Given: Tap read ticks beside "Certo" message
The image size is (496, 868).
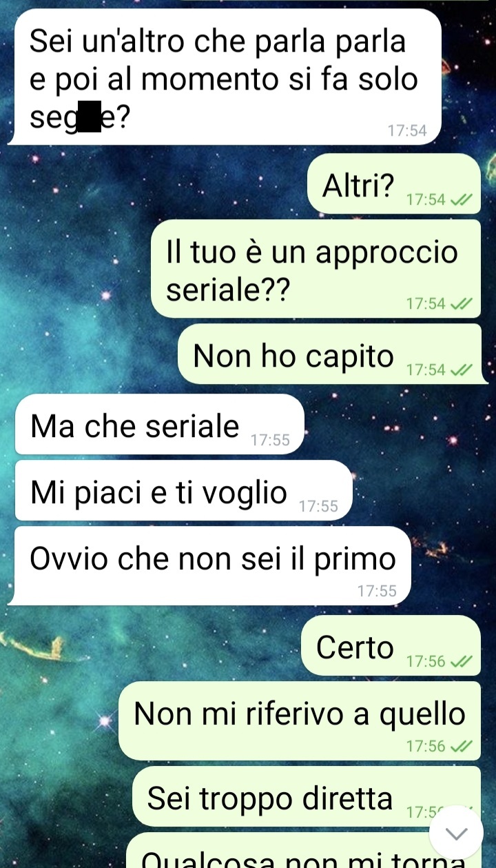Looking at the screenshot, I should click(461, 661).
